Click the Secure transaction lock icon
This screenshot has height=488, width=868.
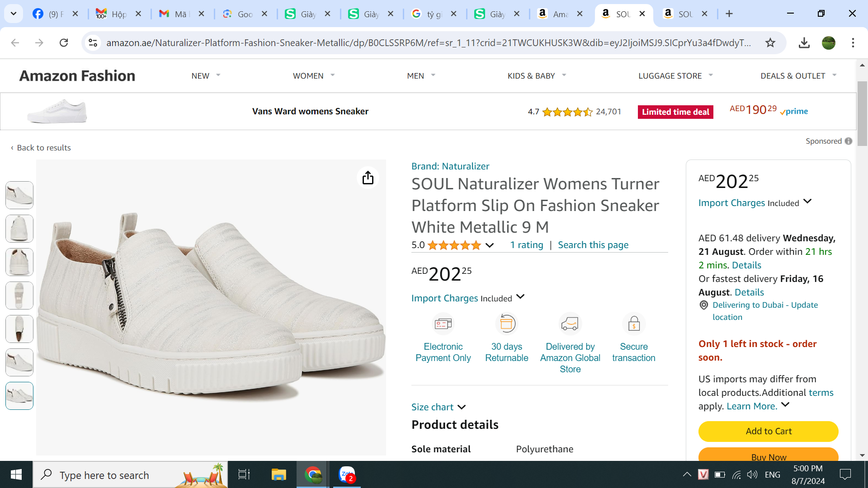point(634,324)
